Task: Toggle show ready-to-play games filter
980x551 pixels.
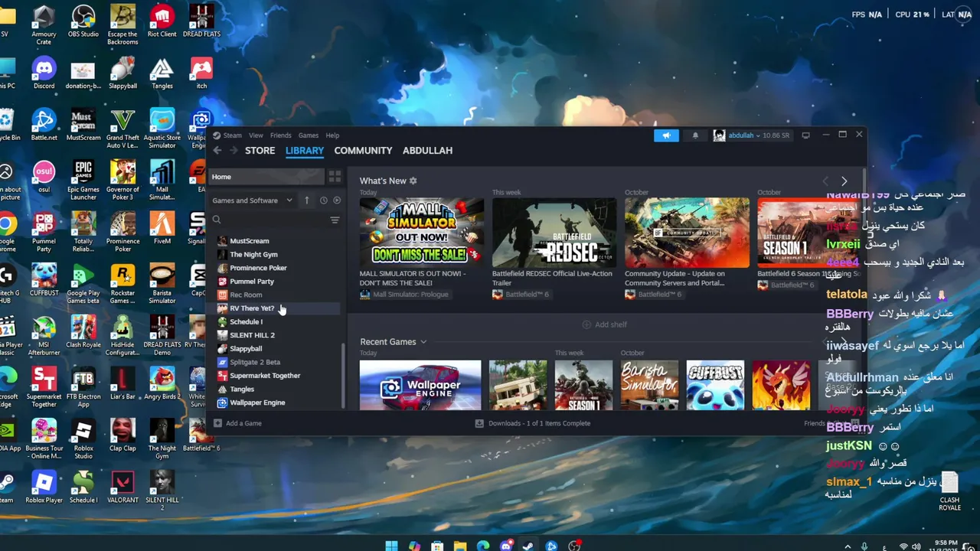Action: click(336, 201)
